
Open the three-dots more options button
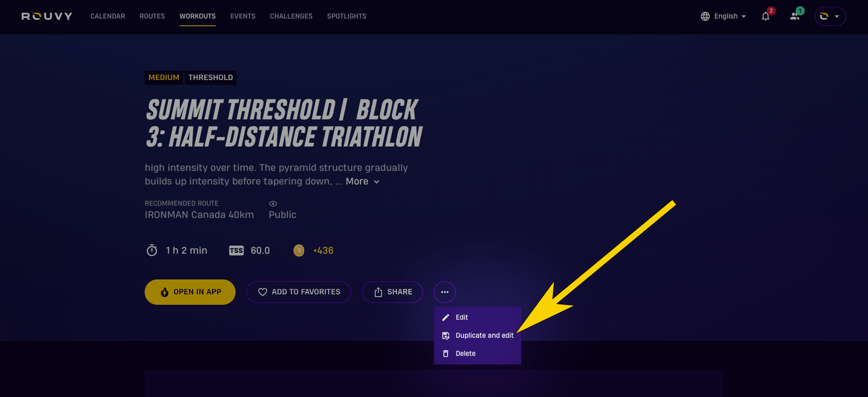(x=445, y=292)
